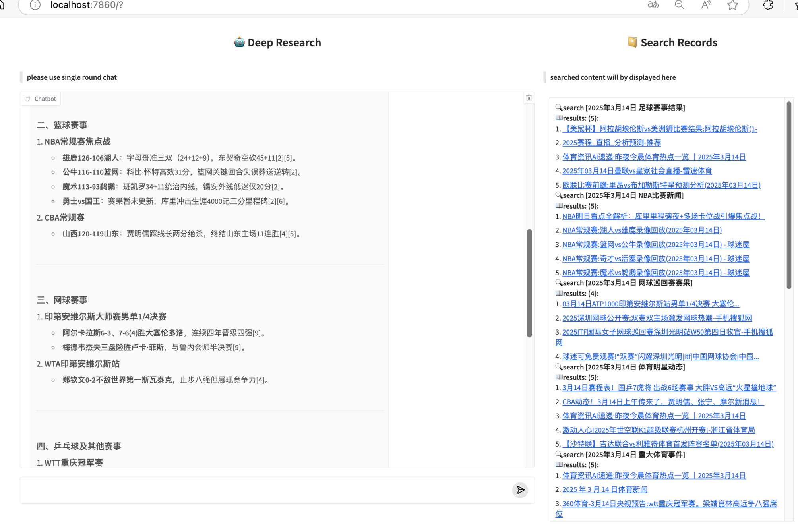This screenshot has height=532, width=798.
Task: Click the send message arrow button
Action: [x=520, y=490]
